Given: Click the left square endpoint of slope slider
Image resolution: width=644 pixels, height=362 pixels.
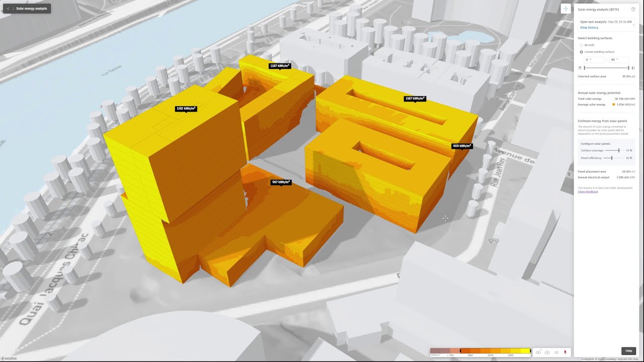Looking at the screenshot, I should (580, 67).
